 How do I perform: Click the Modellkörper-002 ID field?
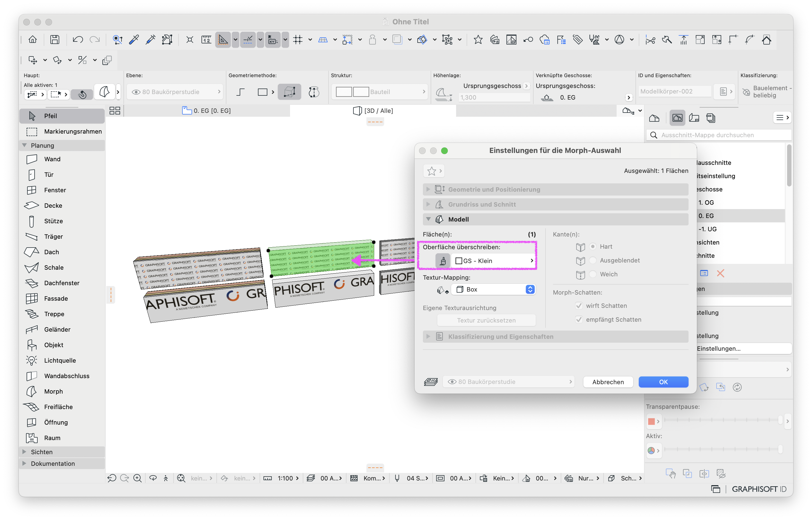point(674,92)
